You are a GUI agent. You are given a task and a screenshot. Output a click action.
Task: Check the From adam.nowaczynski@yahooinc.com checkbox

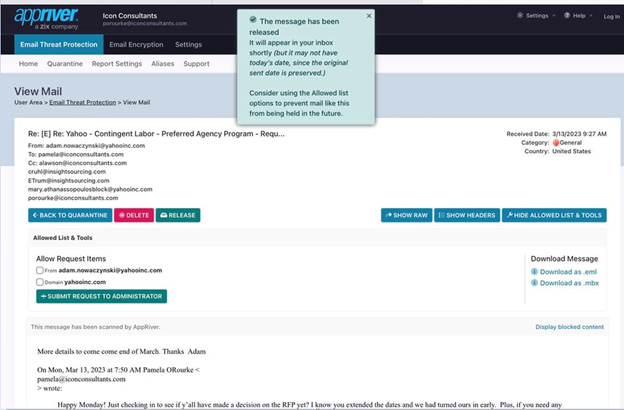click(39, 270)
